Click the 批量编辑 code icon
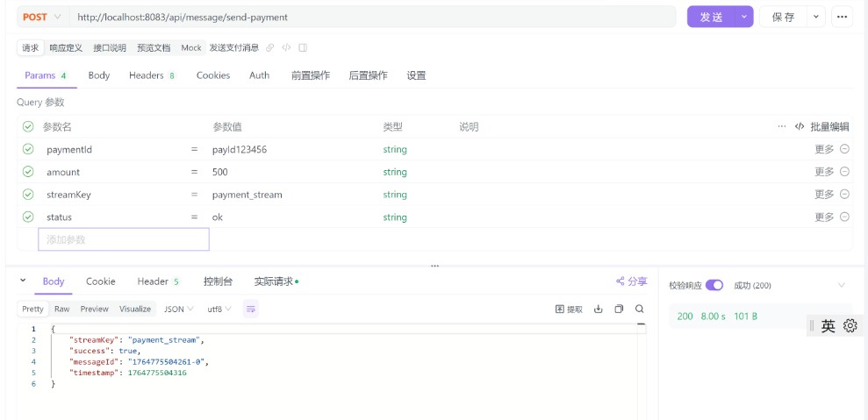Screen dimensions: 868x420 800,127
